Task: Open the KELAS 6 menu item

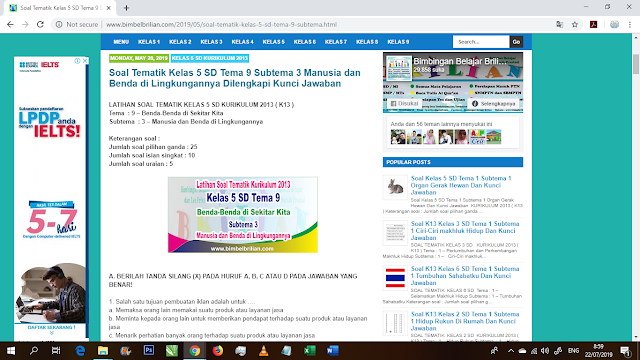Action: click(x=304, y=42)
